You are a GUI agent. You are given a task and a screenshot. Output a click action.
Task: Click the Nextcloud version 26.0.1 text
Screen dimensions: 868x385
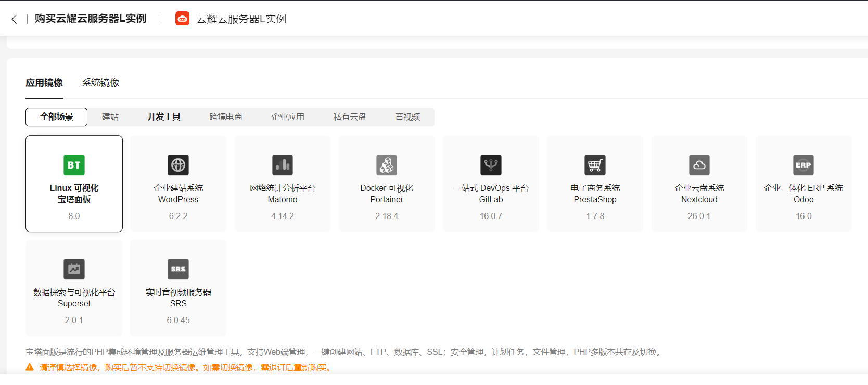tap(699, 216)
